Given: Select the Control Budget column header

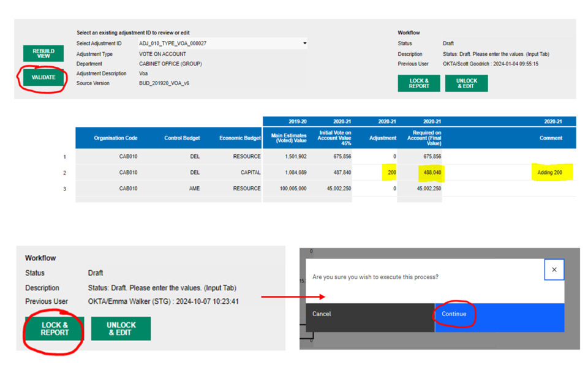Looking at the screenshot, I should click(x=182, y=138).
